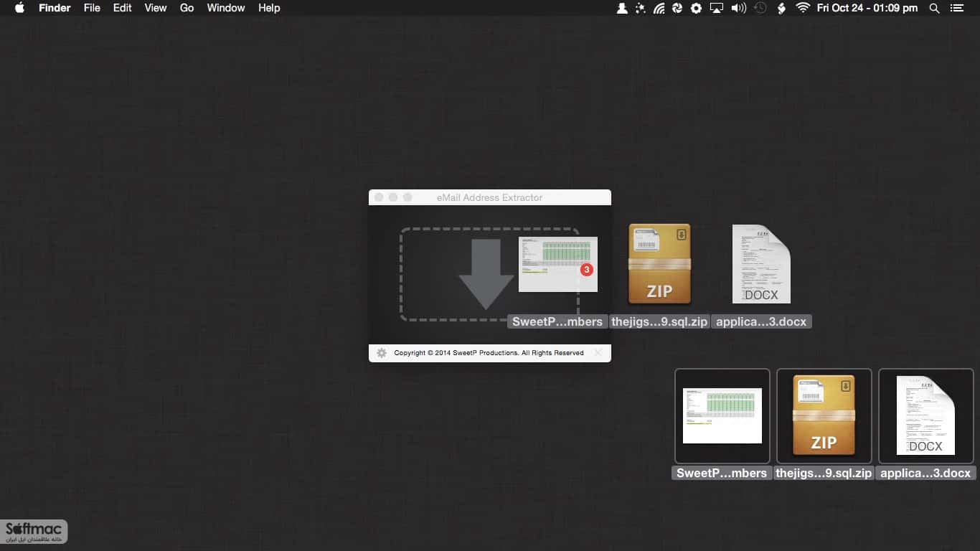Click the sparkling stars menu bar icon
This screenshot has width=980, height=551.
pos(641,8)
